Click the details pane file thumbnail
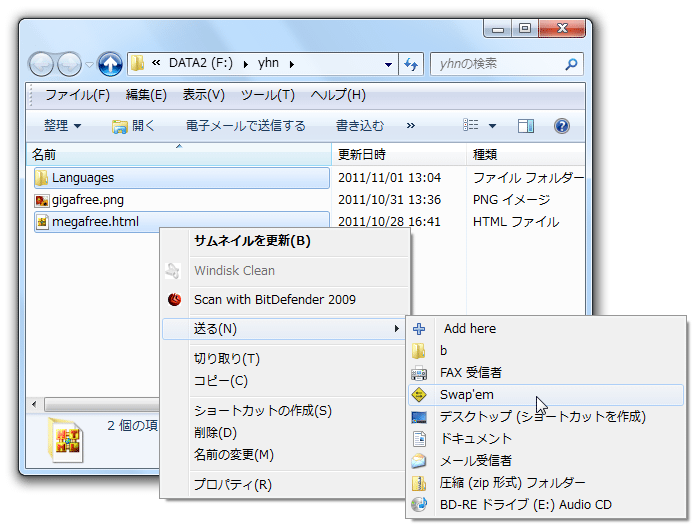 (x=66, y=440)
